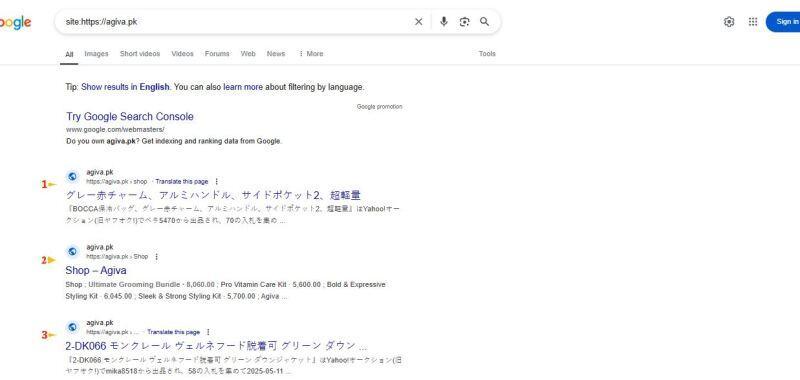Image resolution: width=800 pixels, height=380 pixels.
Task: Click Translate this page on the first result
Action: point(182,182)
